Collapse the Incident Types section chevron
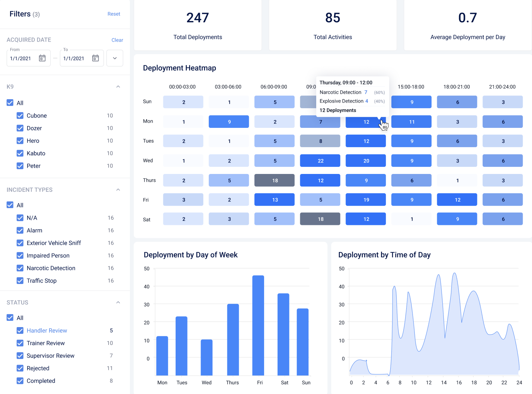Image resolution: width=532 pixels, height=394 pixels. tap(118, 190)
